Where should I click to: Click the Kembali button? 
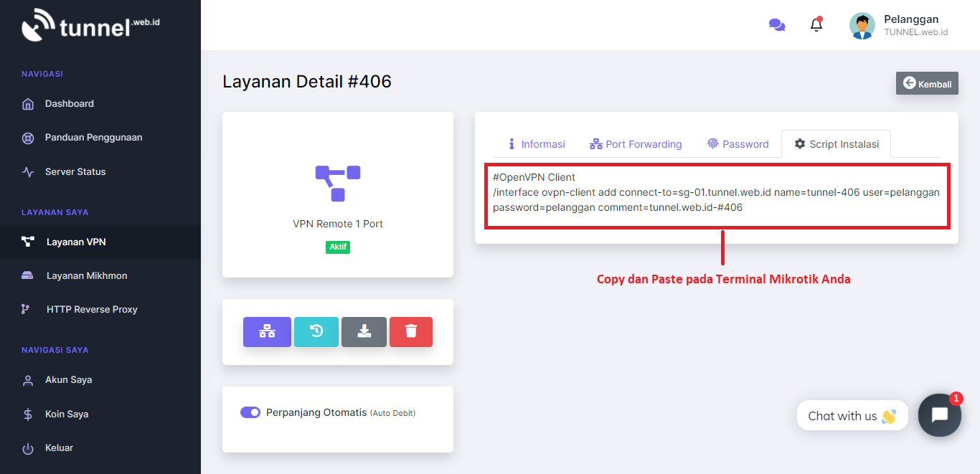click(x=927, y=82)
